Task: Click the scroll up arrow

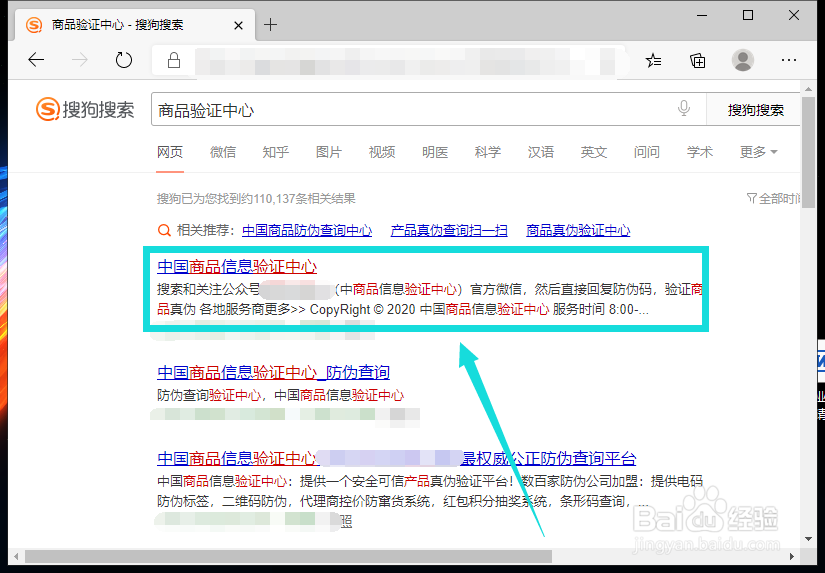Action: point(809,87)
